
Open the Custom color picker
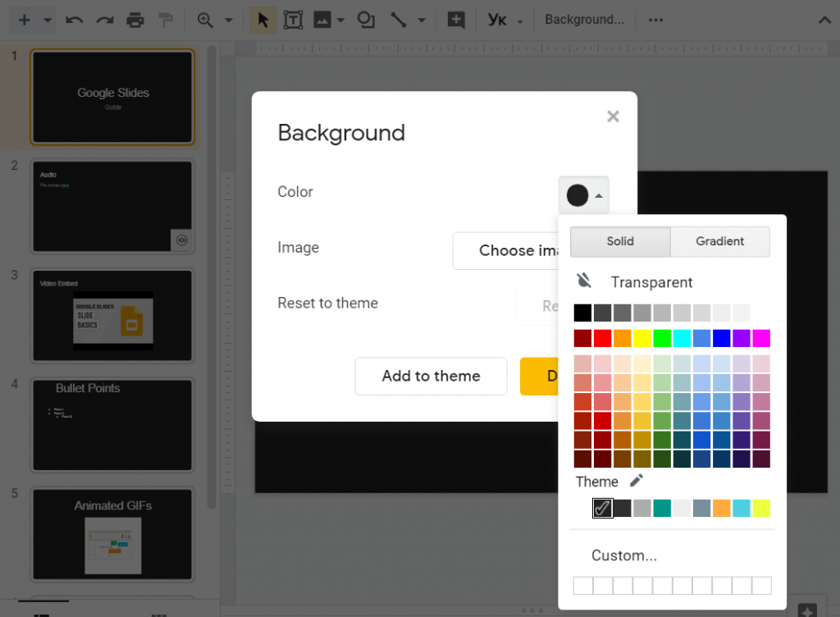623,555
